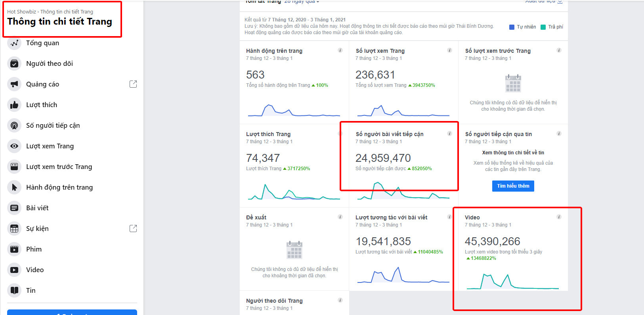The height and width of the screenshot is (315, 644).
Task: Click the Trả phí green legend swatch
Action: 543,27
